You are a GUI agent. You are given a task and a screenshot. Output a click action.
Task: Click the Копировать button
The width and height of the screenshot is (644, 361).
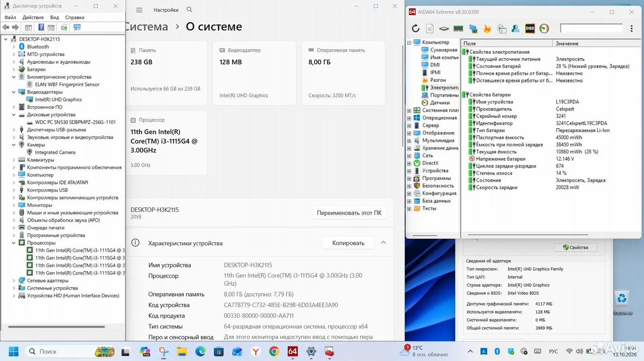click(x=348, y=243)
